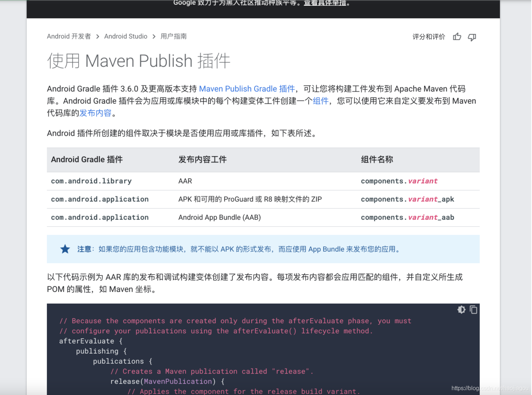Select com.android.application in the APK row

point(100,199)
